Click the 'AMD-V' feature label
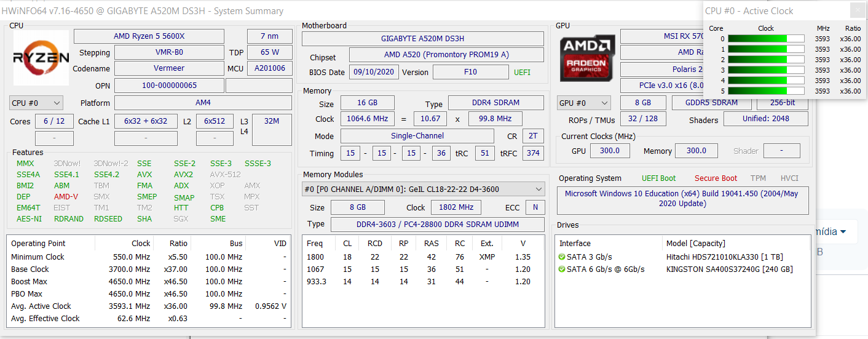Viewport: 868px width, 339px height. point(66,197)
